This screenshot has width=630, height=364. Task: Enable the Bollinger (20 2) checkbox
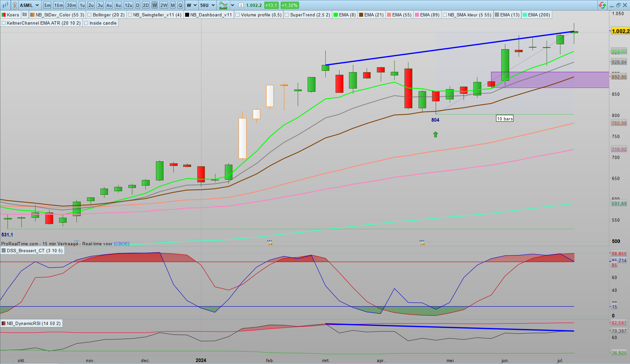tap(90, 15)
